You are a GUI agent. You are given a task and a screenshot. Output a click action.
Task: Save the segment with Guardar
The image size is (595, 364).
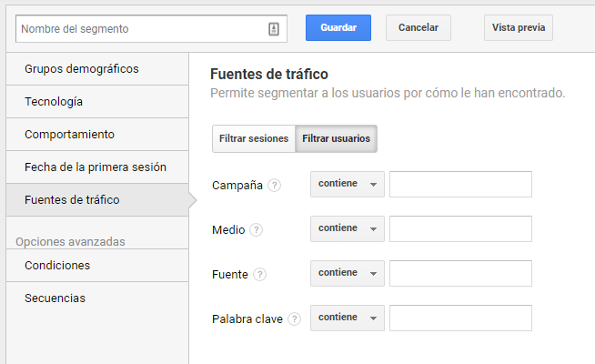click(338, 27)
